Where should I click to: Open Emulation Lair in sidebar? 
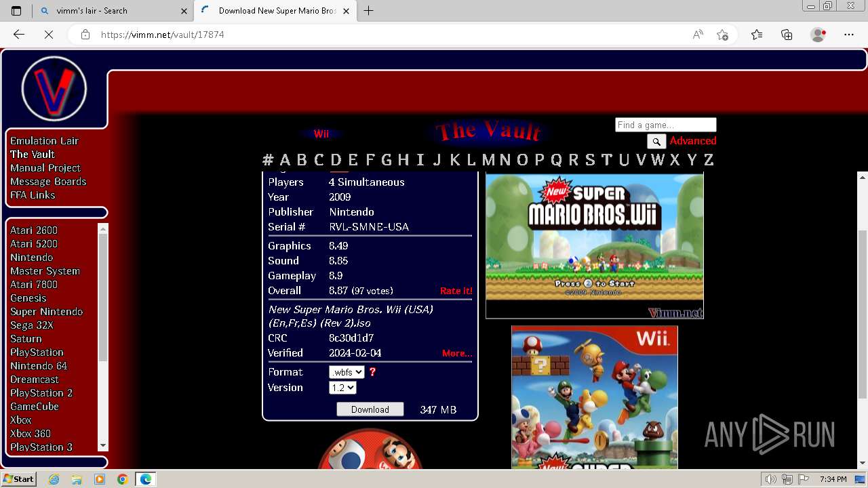click(44, 141)
